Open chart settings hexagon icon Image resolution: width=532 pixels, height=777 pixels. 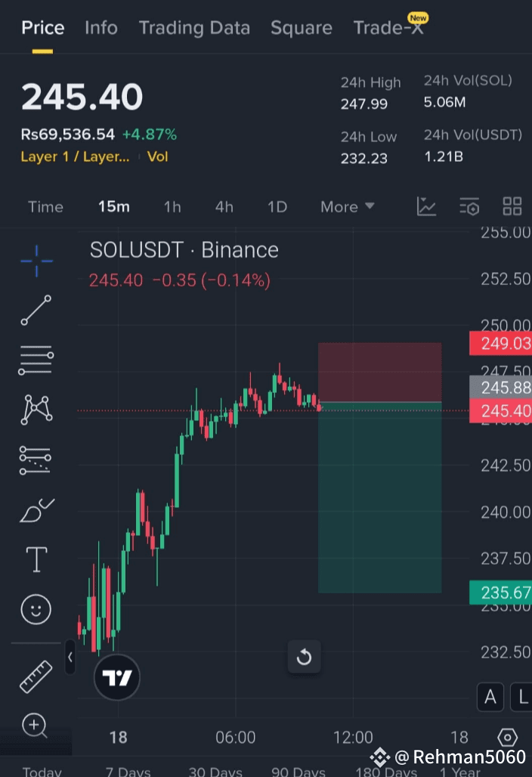(x=507, y=738)
